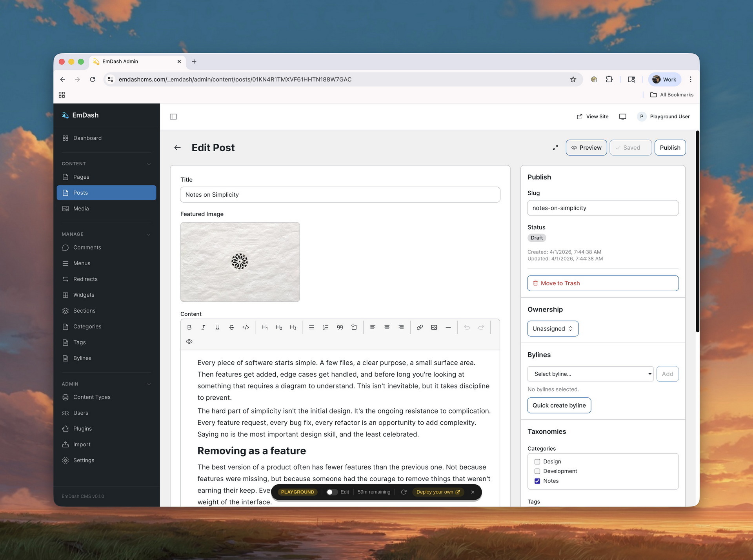Image resolution: width=753 pixels, height=560 pixels.
Task: Click Quick create byline
Action: tap(559, 405)
